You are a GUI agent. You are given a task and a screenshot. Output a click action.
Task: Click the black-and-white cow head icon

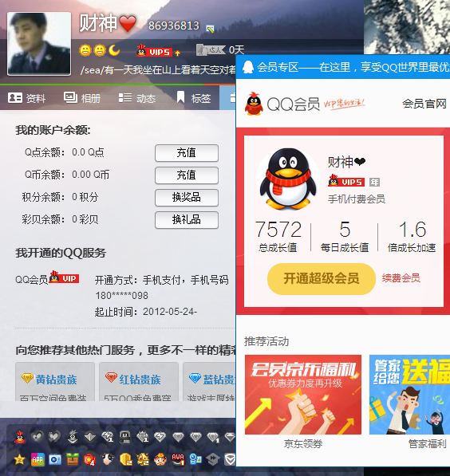(108, 459)
